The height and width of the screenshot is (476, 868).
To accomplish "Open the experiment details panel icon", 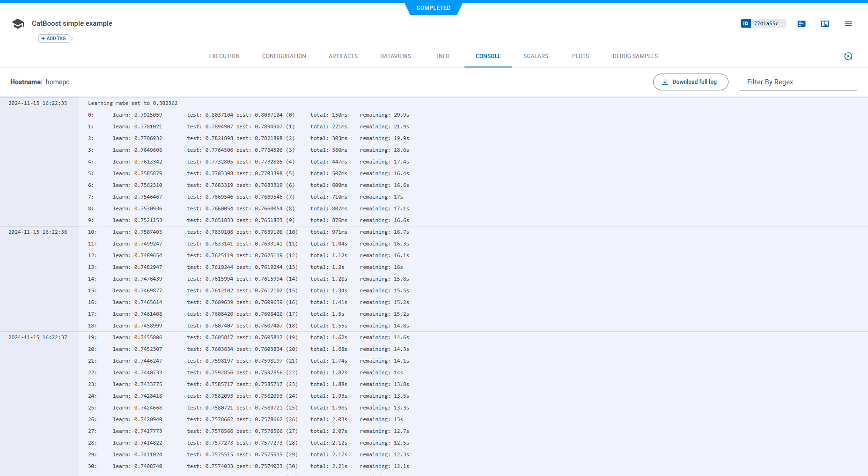I will tap(801, 23).
